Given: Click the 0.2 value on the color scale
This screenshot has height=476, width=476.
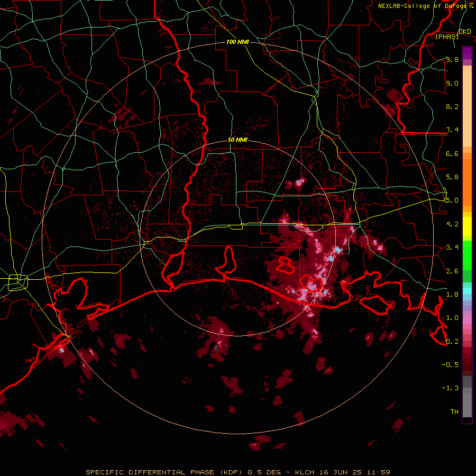Looking at the screenshot, I should click(x=452, y=341).
